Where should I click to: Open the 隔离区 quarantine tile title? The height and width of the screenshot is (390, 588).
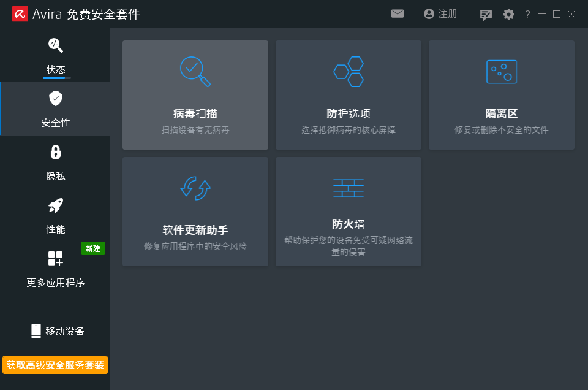point(502,113)
